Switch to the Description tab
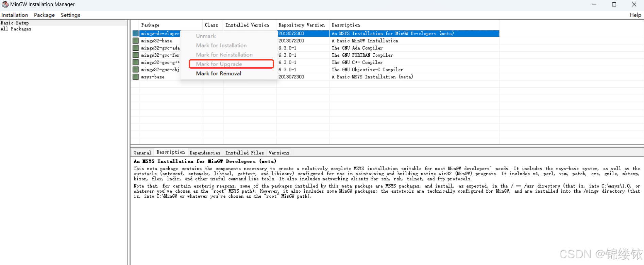The image size is (644, 265). click(x=171, y=152)
